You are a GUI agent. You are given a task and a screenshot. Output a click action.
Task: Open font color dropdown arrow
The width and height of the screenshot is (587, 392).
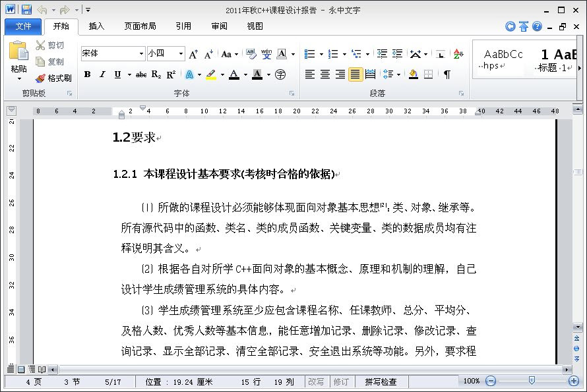click(x=245, y=75)
